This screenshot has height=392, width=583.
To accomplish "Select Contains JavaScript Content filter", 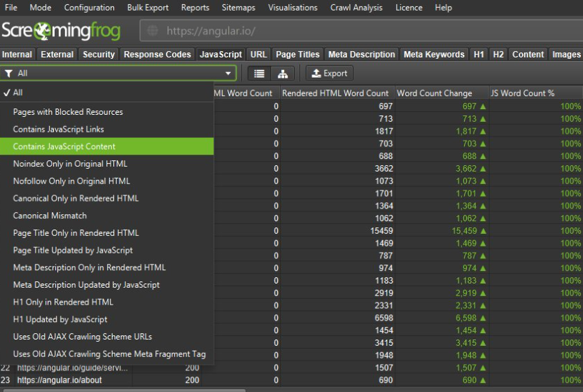I will (107, 146).
